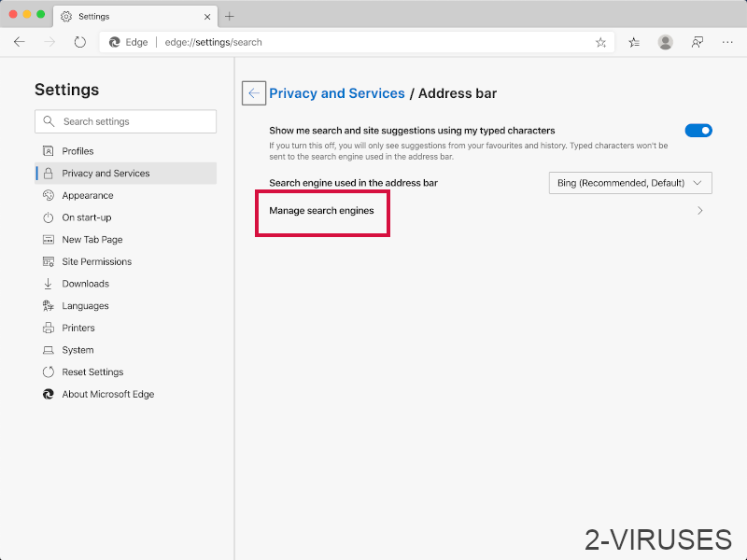This screenshot has height=560, width=747.
Task: Click the On start-up power icon
Action: pyautogui.click(x=49, y=217)
